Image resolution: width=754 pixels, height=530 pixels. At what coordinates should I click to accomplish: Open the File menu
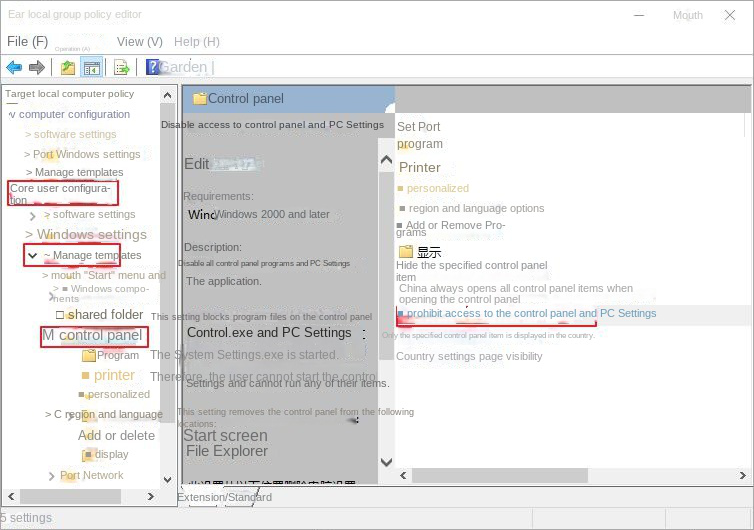click(x=27, y=42)
